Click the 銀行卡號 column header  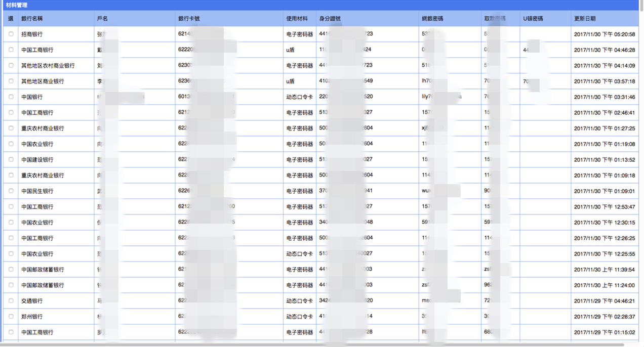(189, 19)
